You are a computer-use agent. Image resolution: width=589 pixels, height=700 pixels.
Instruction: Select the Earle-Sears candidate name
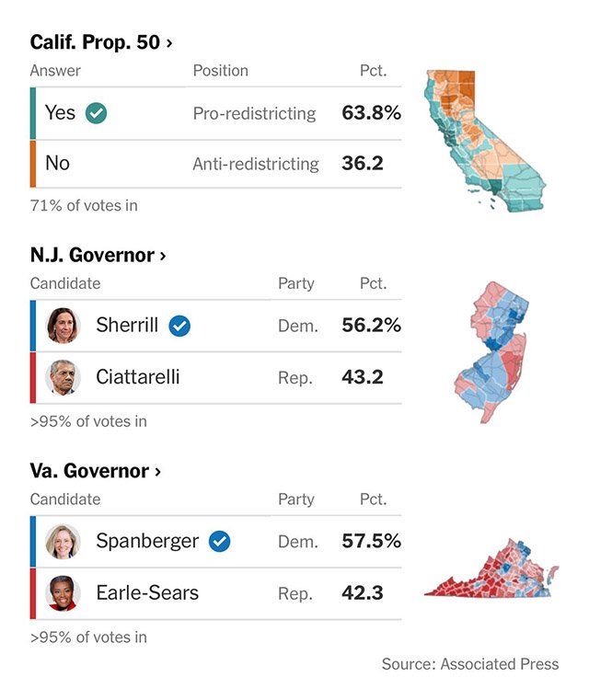[x=147, y=593]
